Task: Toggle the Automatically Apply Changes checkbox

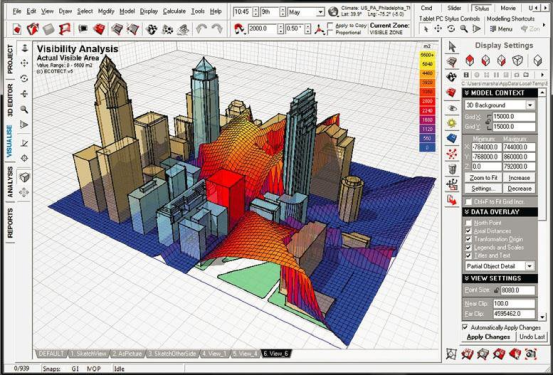Action: 465,327
